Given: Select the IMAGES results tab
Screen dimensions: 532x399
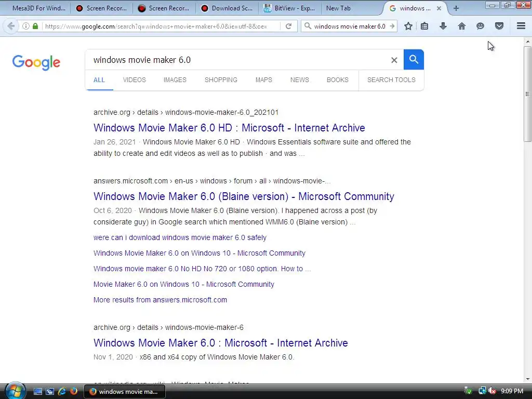Looking at the screenshot, I should point(175,80).
